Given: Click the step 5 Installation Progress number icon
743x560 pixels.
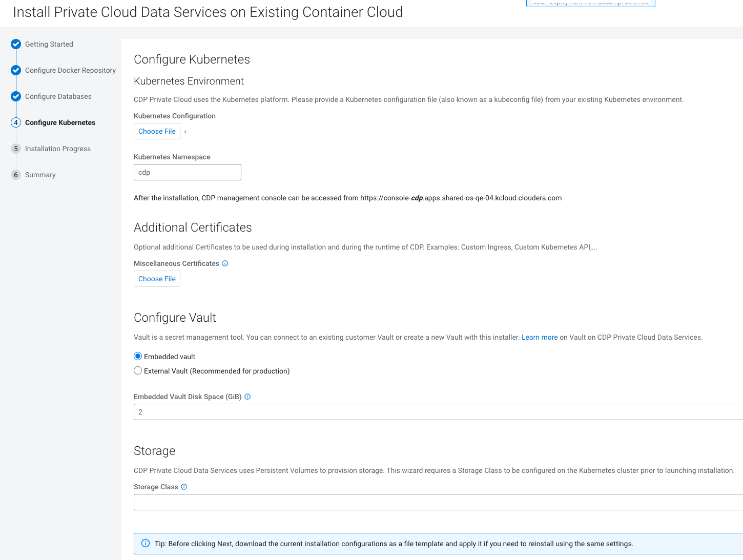Looking at the screenshot, I should [x=16, y=149].
